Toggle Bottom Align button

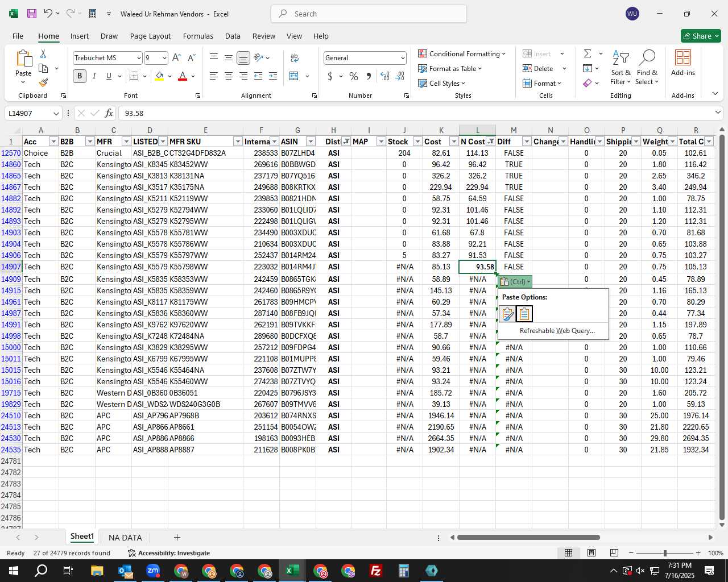point(243,58)
